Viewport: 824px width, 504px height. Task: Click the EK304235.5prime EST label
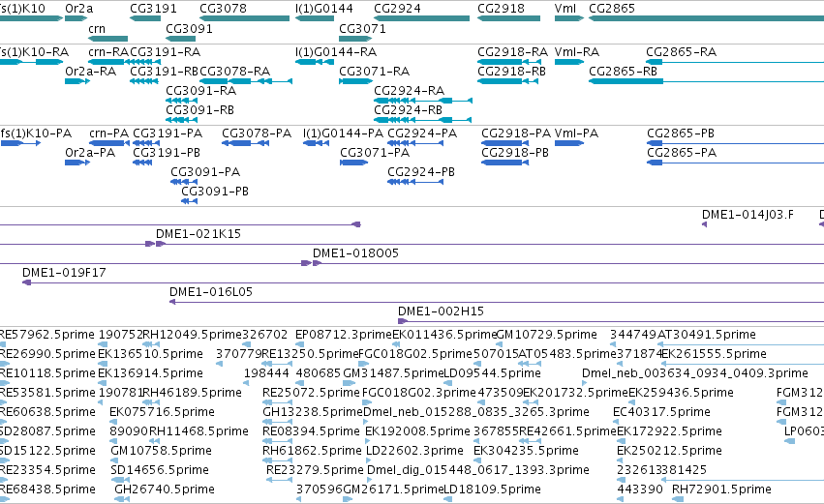click(x=526, y=451)
